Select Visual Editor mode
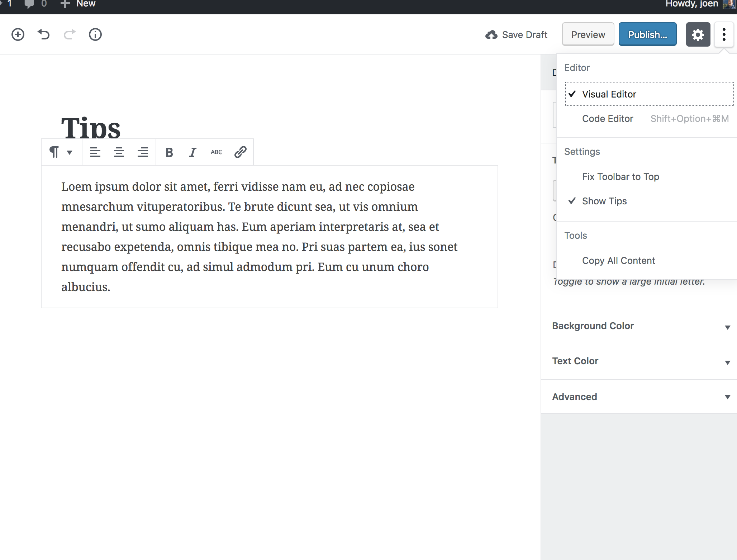This screenshot has width=737, height=560. tap(649, 94)
